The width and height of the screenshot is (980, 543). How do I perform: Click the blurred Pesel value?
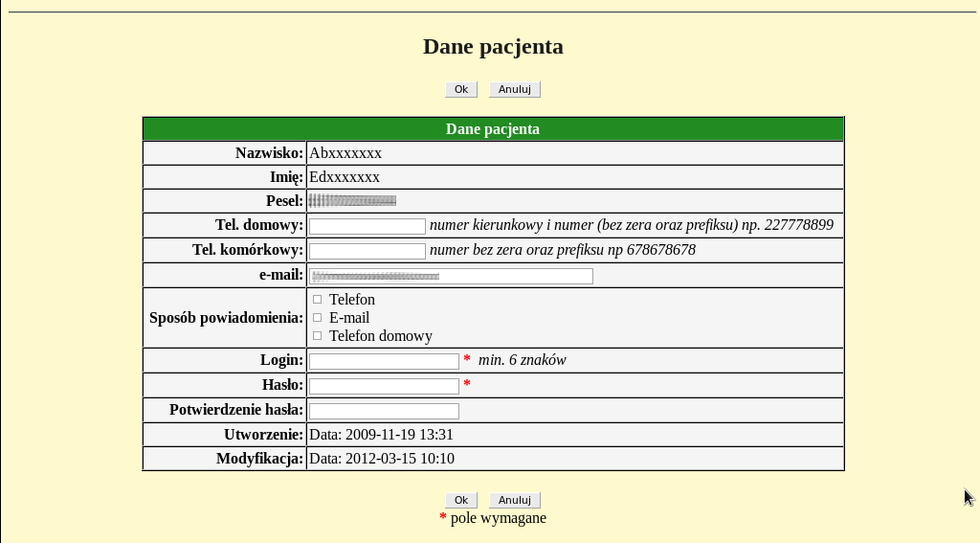pyautogui.click(x=352, y=201)
